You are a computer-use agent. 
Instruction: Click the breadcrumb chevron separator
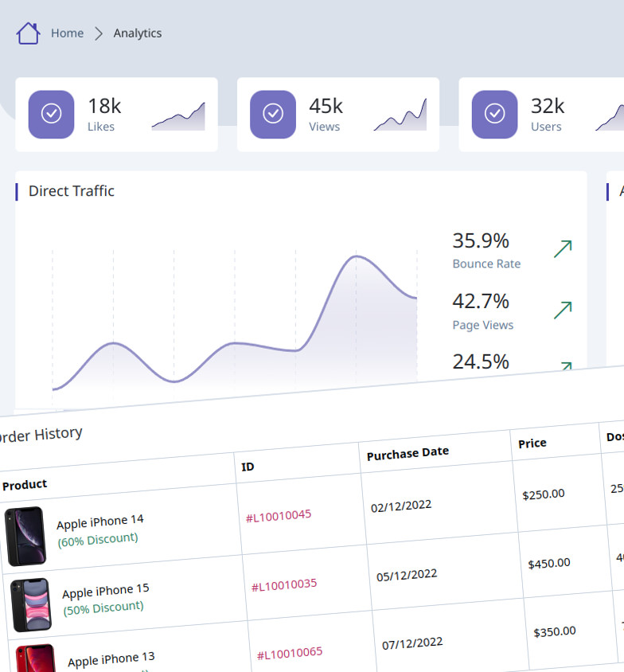point(99,33)
